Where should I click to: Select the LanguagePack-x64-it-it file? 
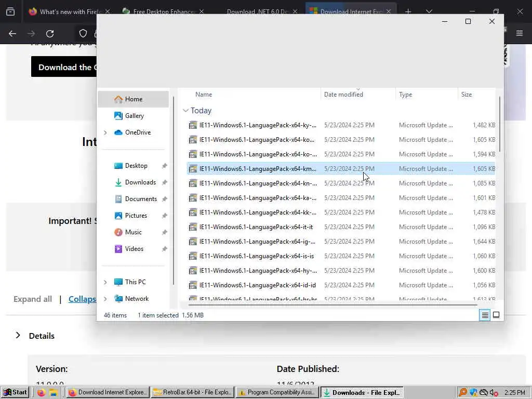click(x=341, y=227)
